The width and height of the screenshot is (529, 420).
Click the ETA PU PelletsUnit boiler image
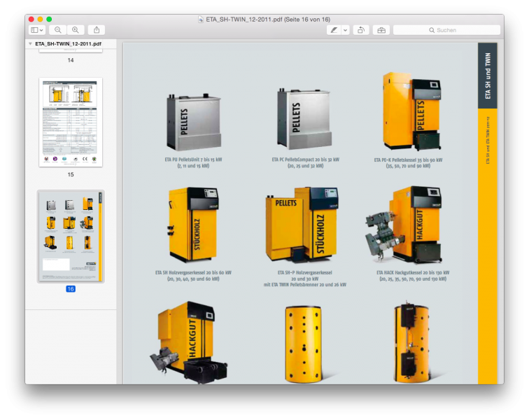click(192, 122)
